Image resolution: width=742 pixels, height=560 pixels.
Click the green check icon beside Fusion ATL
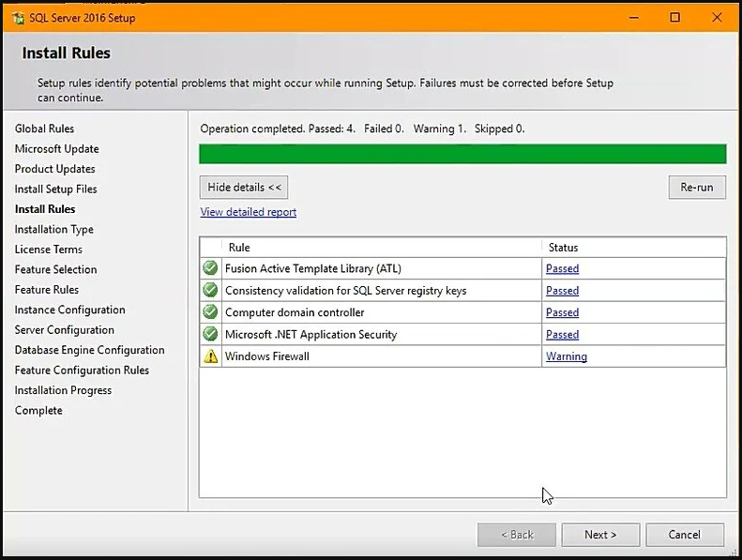click(x=210, y=268)
